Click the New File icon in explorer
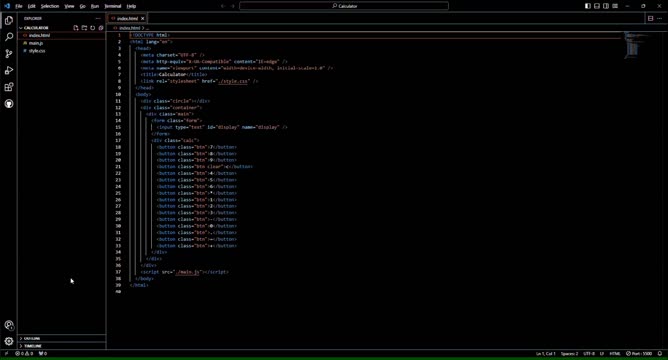Viewport: 668px width, 360px height. click(76, 28)
